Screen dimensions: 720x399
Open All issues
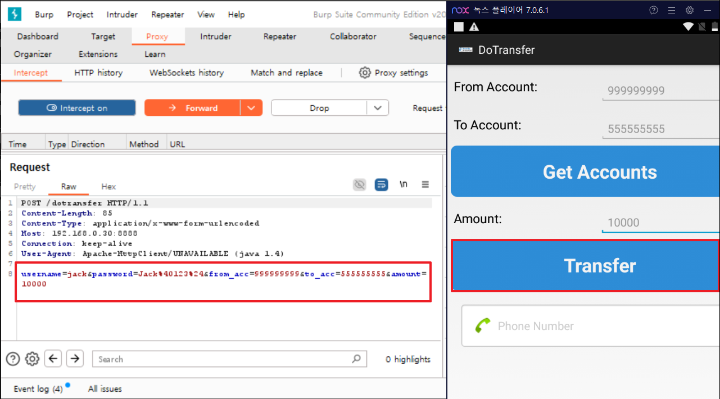point(105,389)
